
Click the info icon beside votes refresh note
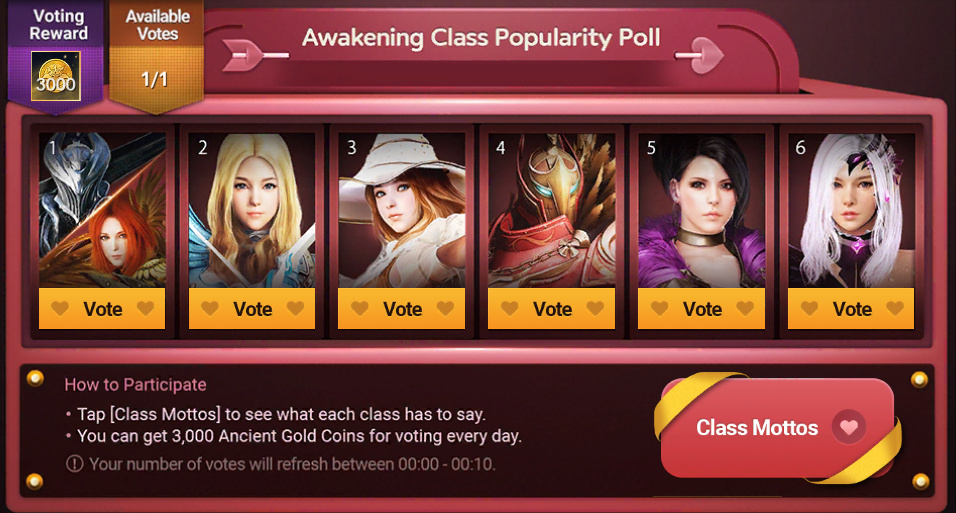click(74, 464)
